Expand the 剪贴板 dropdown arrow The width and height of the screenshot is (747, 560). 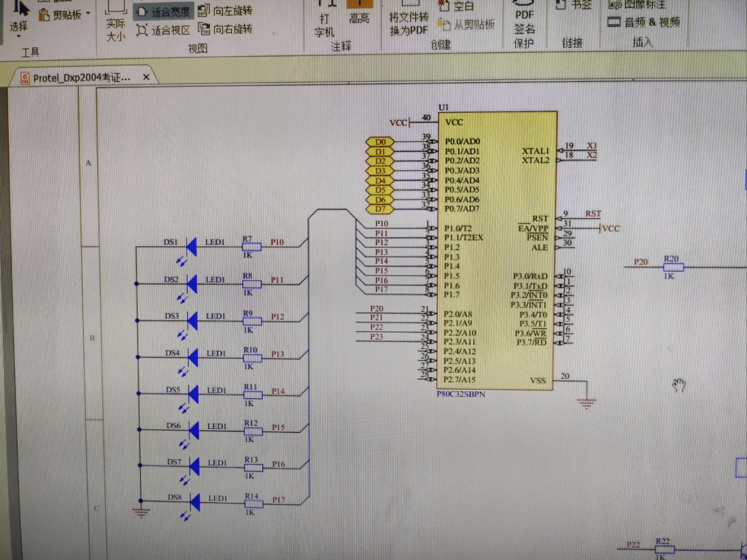coord(89,13)
